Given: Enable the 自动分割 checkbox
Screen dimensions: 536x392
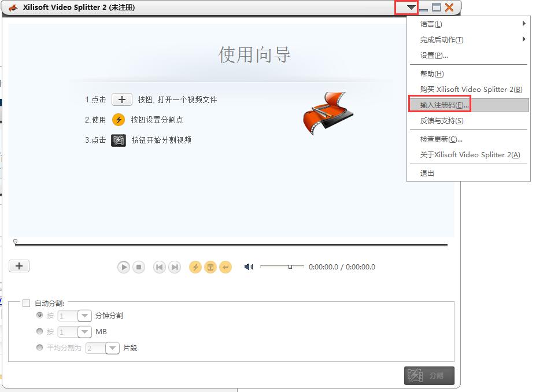Looking at the screenshot, I should coord(26,303).
